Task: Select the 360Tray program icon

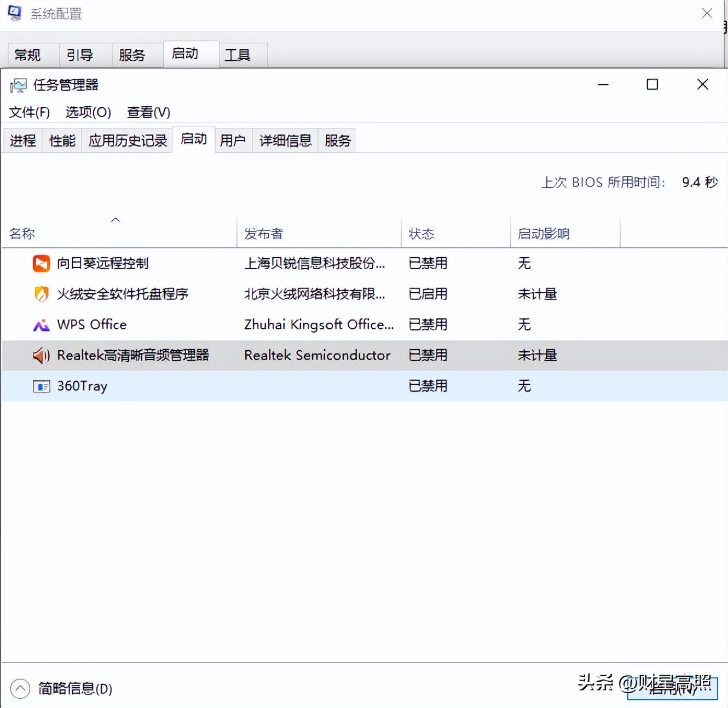Action: (x=41, y=386)
